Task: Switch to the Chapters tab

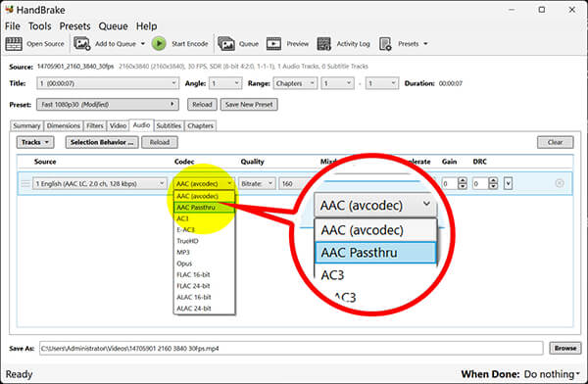Action: 201,125
